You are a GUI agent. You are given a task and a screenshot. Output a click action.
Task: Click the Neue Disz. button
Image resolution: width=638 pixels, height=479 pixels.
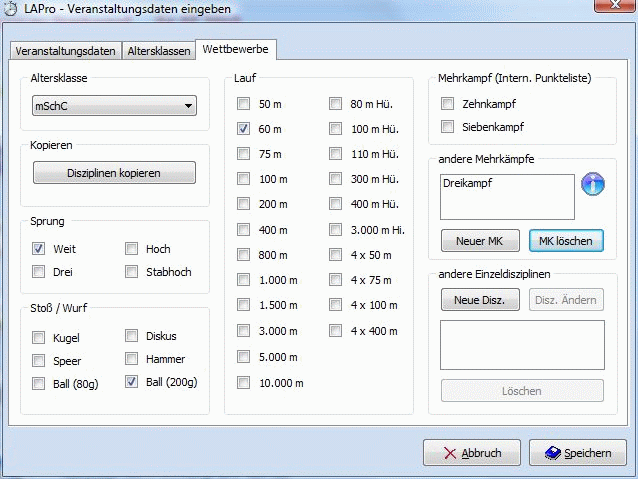click(x=480, y=299)
